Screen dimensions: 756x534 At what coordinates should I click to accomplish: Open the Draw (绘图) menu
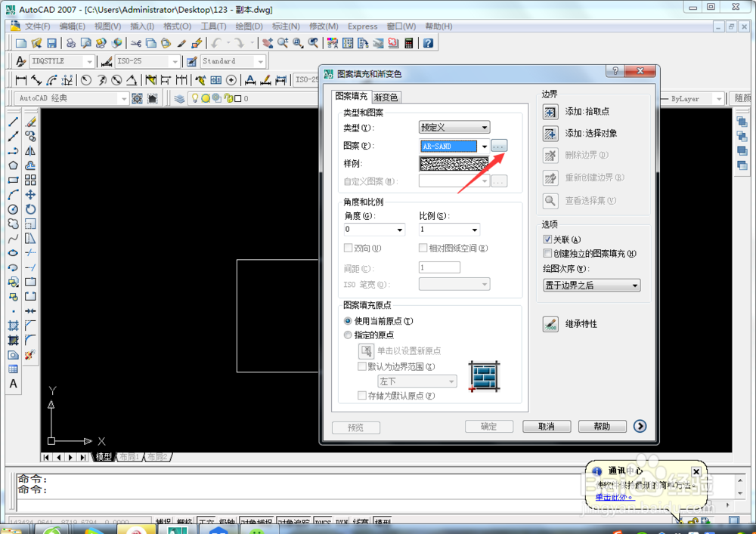click(x=248, y=26)
